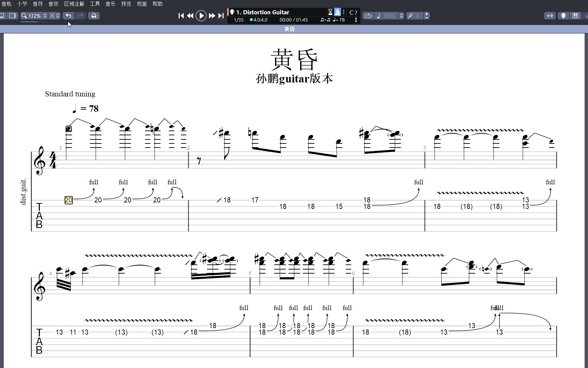Open the 预览 (View) menu
Image resolution: width=588 pixels, height=368 pixels.
click(x=126, y=4)
